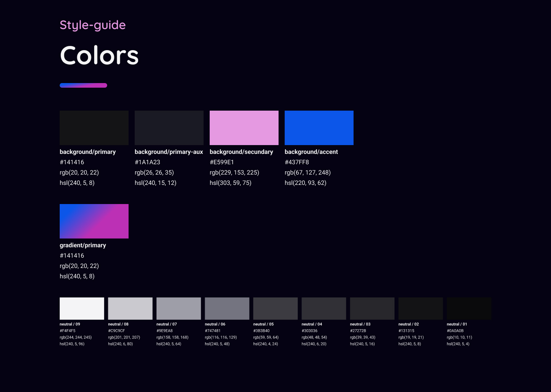Select the neutral / 06 swatch
The width and height of the screenshot is (551, 392).
[227, 309]
